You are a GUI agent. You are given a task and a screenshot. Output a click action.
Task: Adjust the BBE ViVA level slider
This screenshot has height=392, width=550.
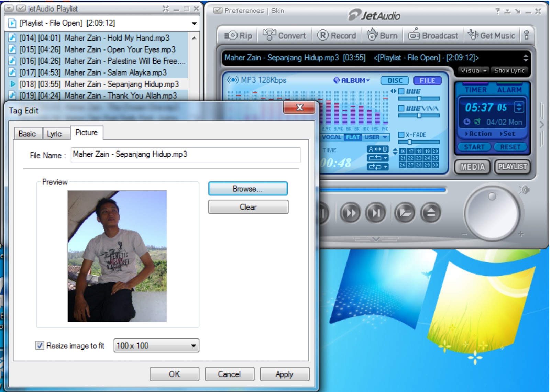click(419, 115)
